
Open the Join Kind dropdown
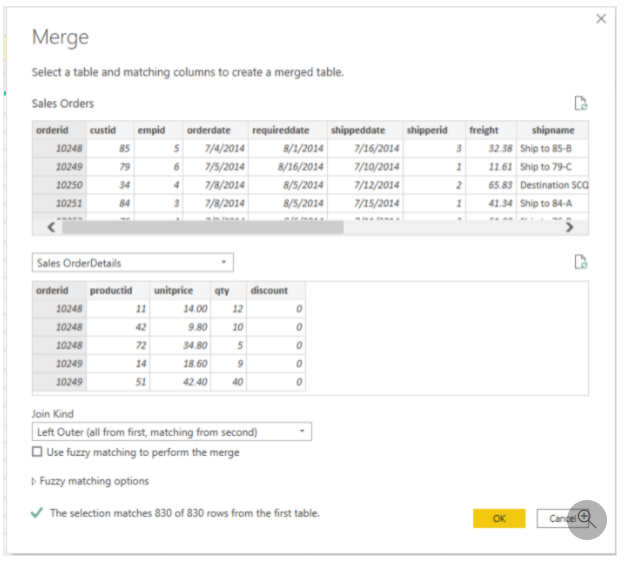172,432
